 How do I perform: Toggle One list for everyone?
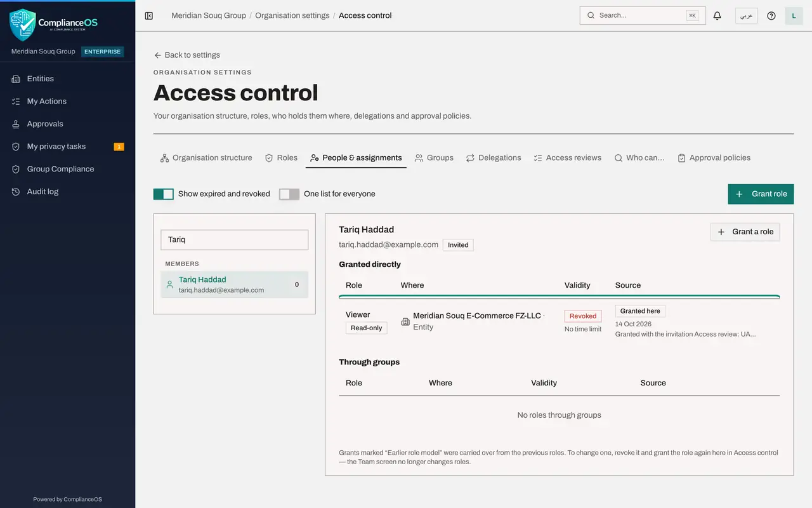click(x=289, y=194)
